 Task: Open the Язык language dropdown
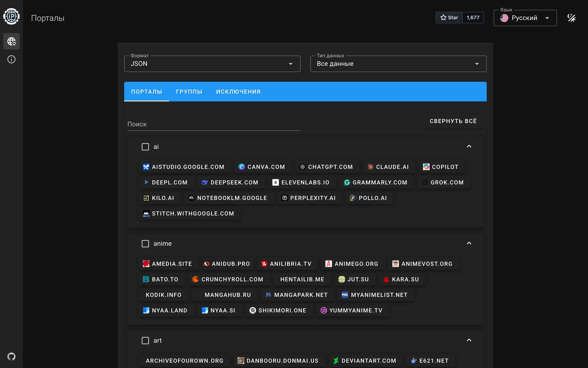(x=525, y=18)
